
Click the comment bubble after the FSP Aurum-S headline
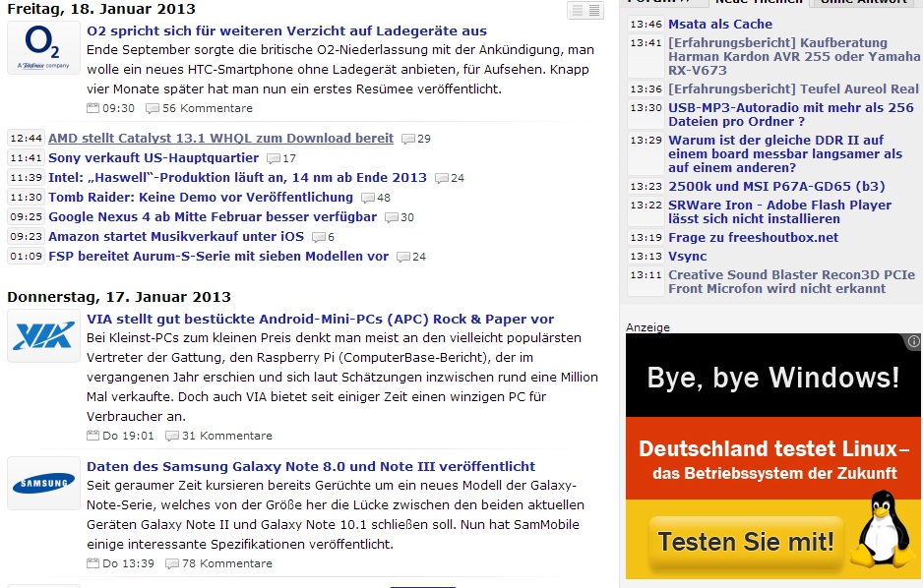(403, 257)
